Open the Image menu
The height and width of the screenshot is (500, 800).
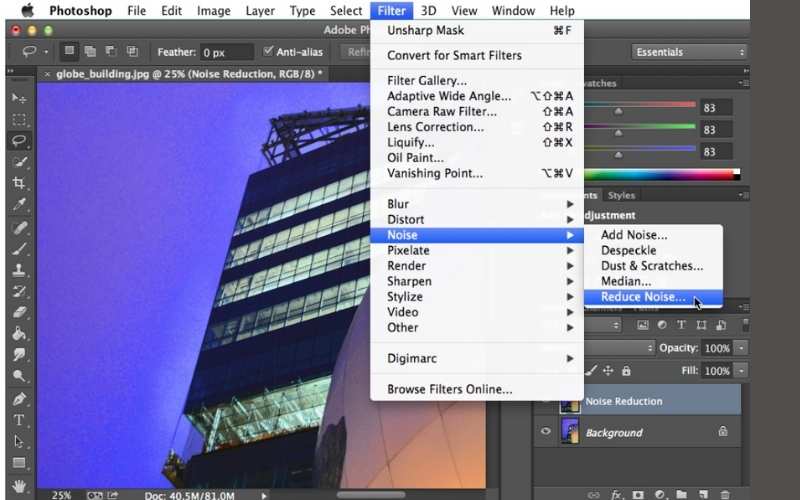point(213,10)
